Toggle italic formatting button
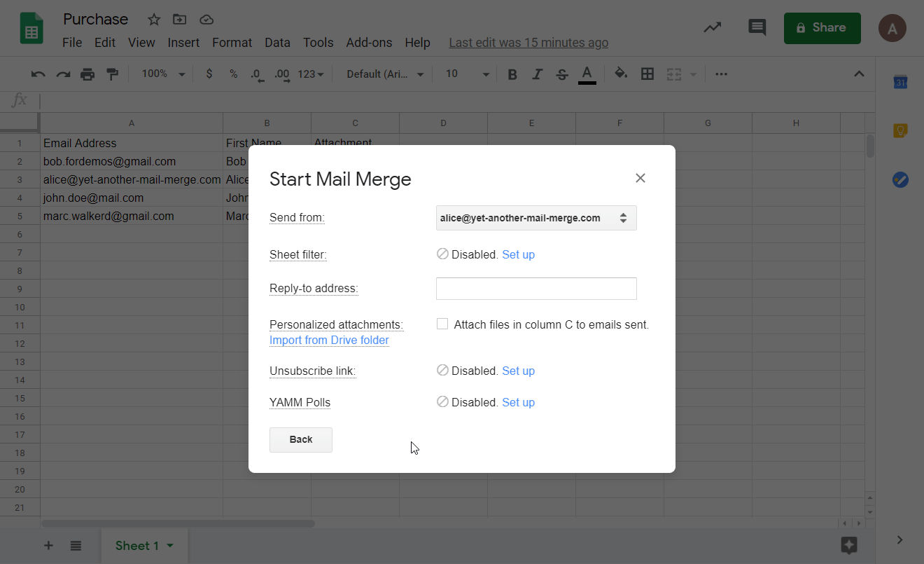This screenshot has width=924, height=564. (537, 74)
